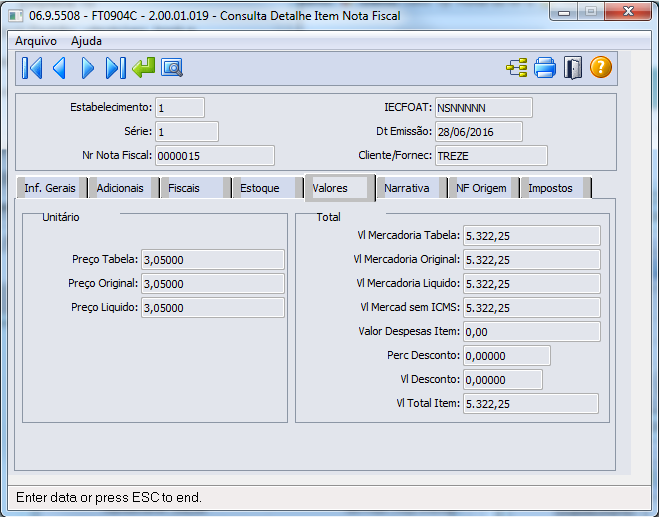Go to the first record

[x=32, y=68]
